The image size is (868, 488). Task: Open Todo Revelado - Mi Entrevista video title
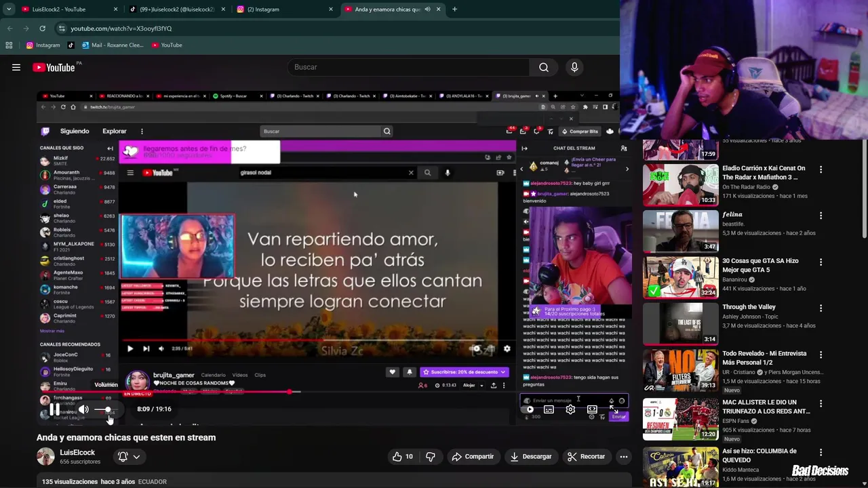[764, 358]
